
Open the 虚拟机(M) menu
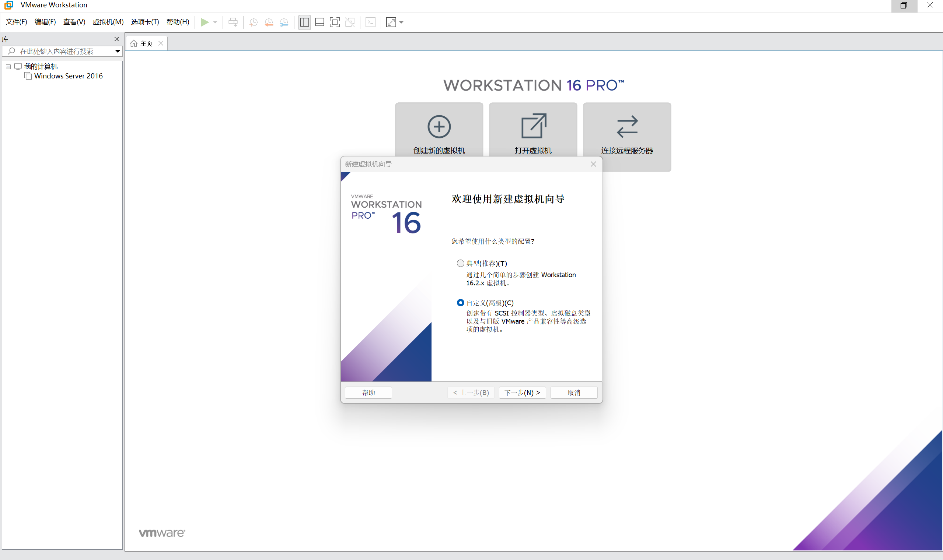[108, 22]
